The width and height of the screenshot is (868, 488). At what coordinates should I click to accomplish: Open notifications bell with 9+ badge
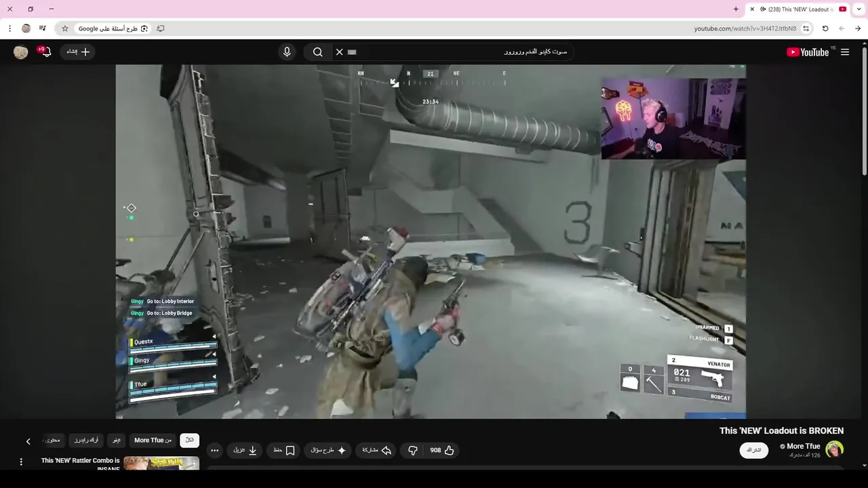(x=45, y=52)
